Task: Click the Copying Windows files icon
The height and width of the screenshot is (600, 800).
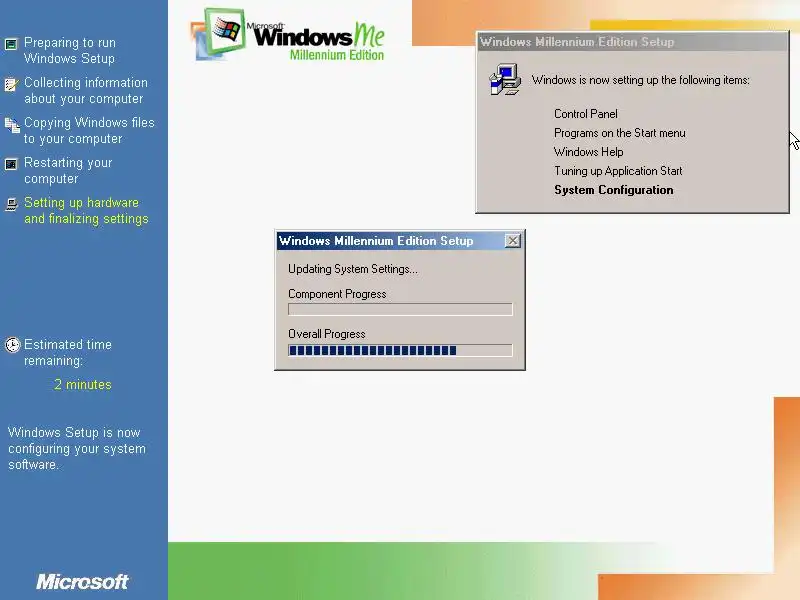Action: [x=12, y=125]
